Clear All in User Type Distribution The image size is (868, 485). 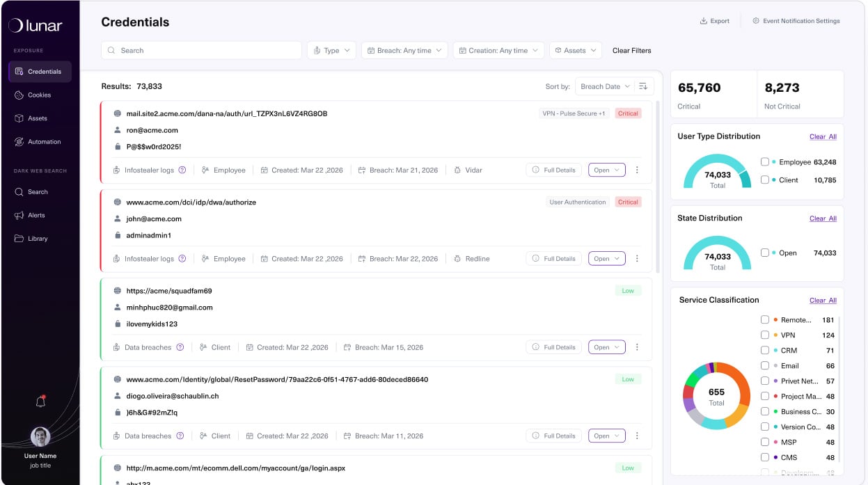coord(823,136)
